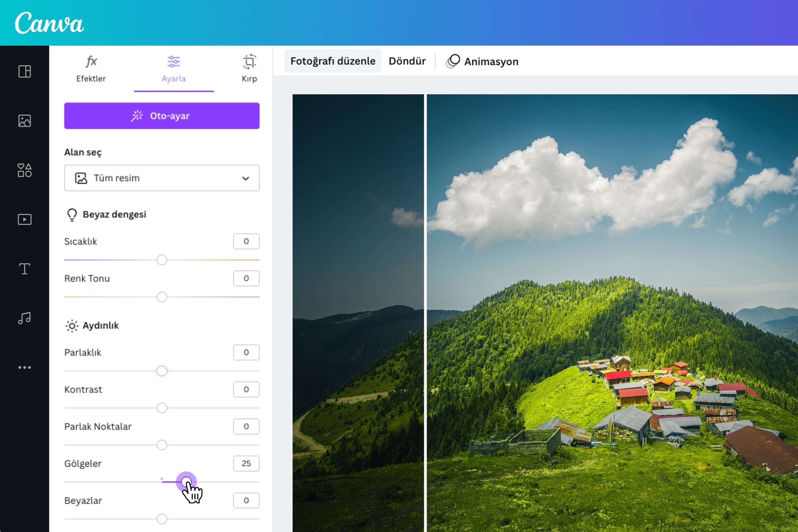The image size is (798, 532).
Task: Click the Parlaklık slider handle
Action: pyautogui.click(x=162, y=371)
